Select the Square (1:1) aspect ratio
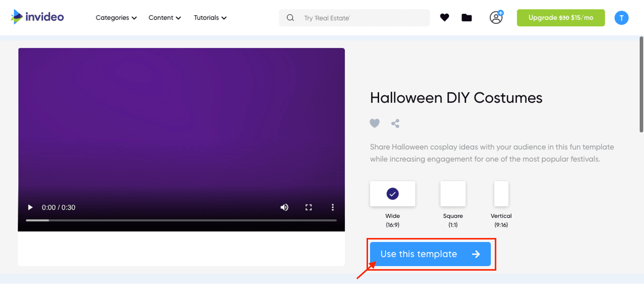This screenshot has width=644, height=284. pyautogui.click(x=453, y=193)
